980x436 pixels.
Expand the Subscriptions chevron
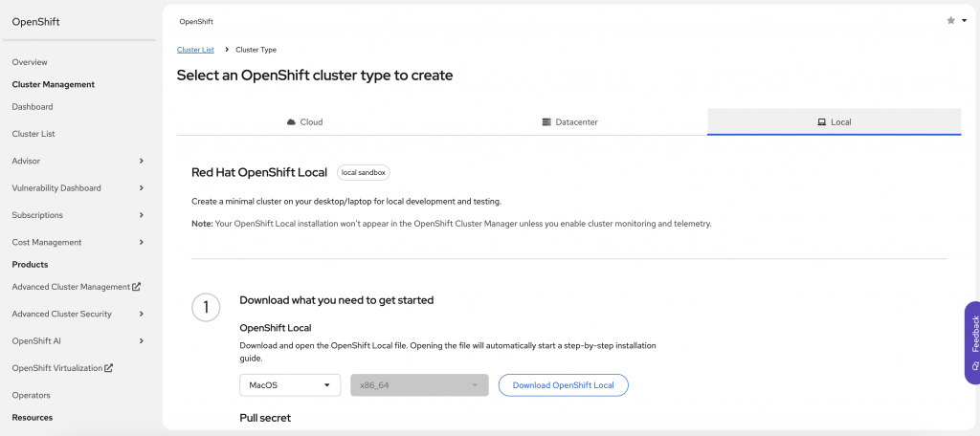(142, 215)
